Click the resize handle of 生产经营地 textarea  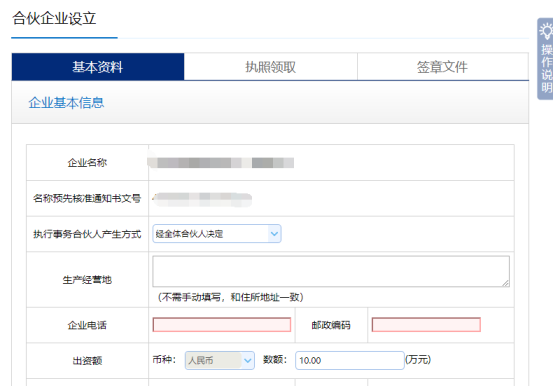tap(506, 283)
